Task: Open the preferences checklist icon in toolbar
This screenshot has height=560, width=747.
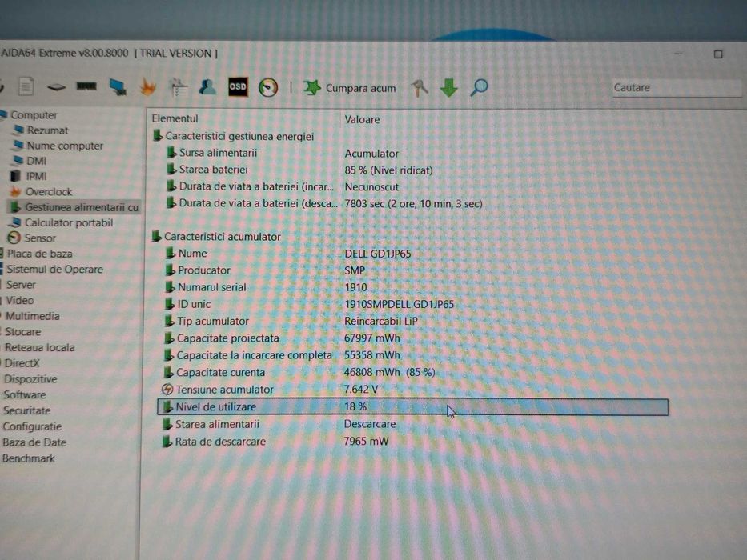Action: point(179,87)
